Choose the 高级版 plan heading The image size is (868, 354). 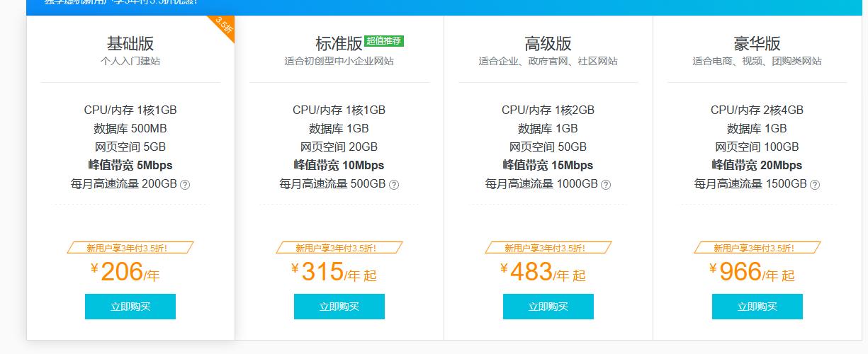click(548, 44)
